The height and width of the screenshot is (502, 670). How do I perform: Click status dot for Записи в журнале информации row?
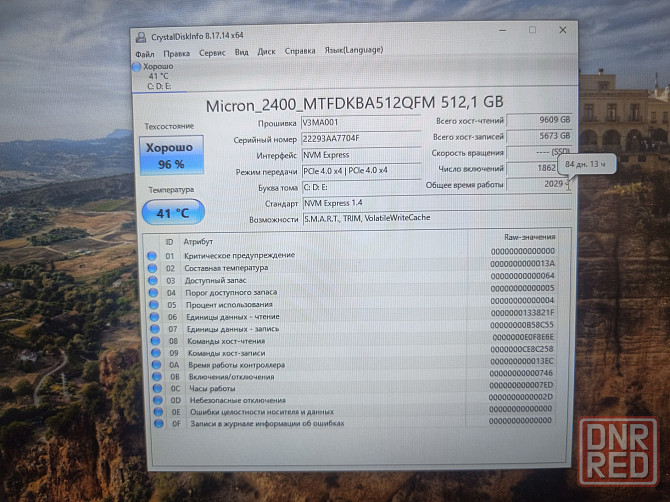(x=159, y=424)
